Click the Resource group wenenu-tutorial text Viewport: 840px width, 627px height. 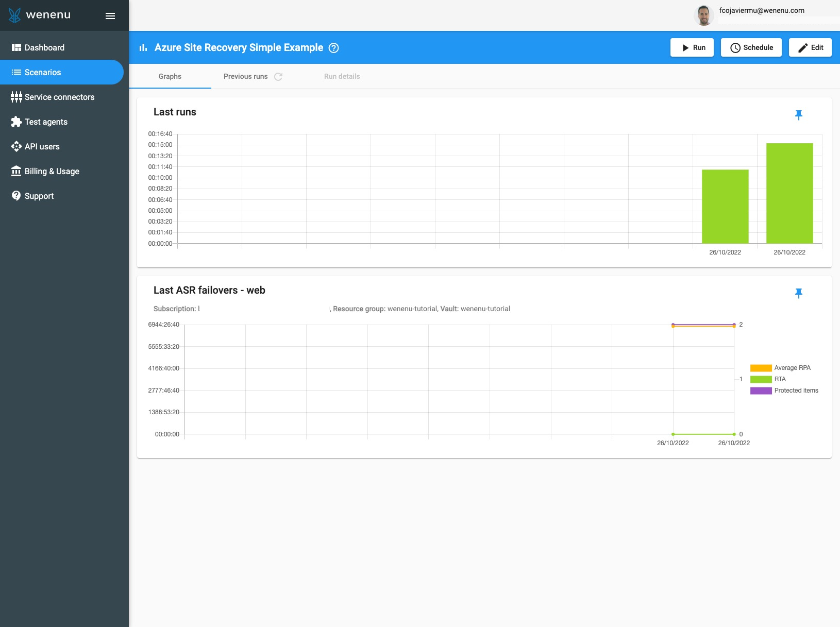coord(385,309)
